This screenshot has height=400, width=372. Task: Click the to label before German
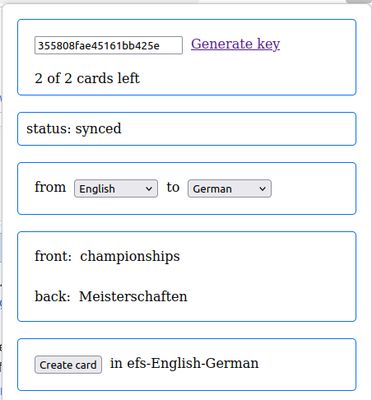(173, 187)
